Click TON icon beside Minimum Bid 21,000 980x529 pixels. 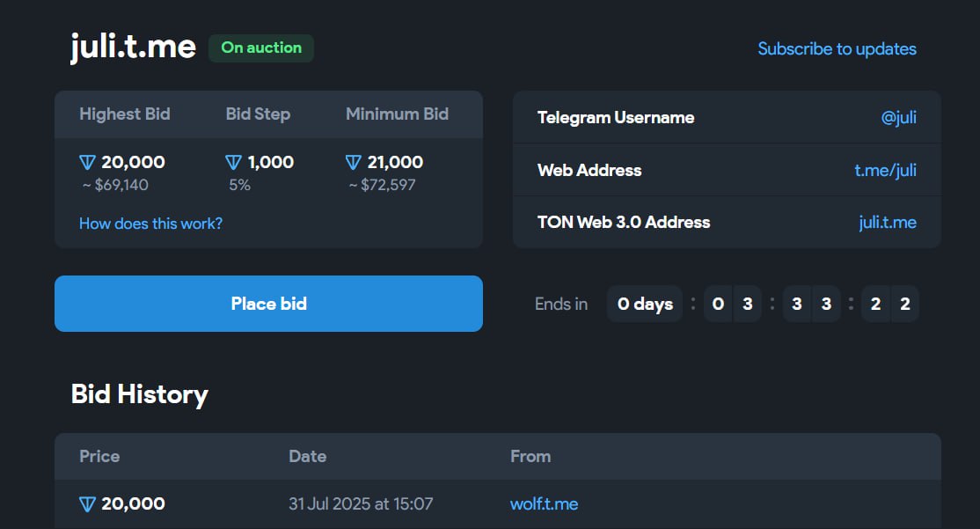pyautogui.click(x=353, y=163)
